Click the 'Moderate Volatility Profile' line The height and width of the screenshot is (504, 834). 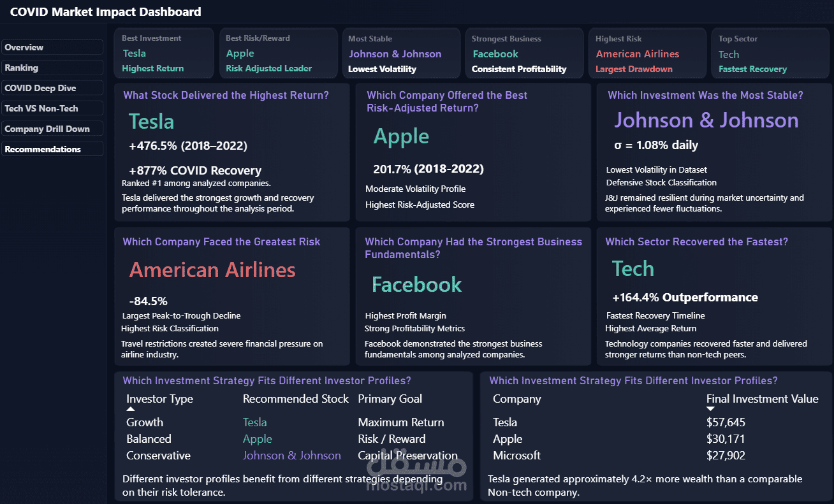(x=416, y=189)
